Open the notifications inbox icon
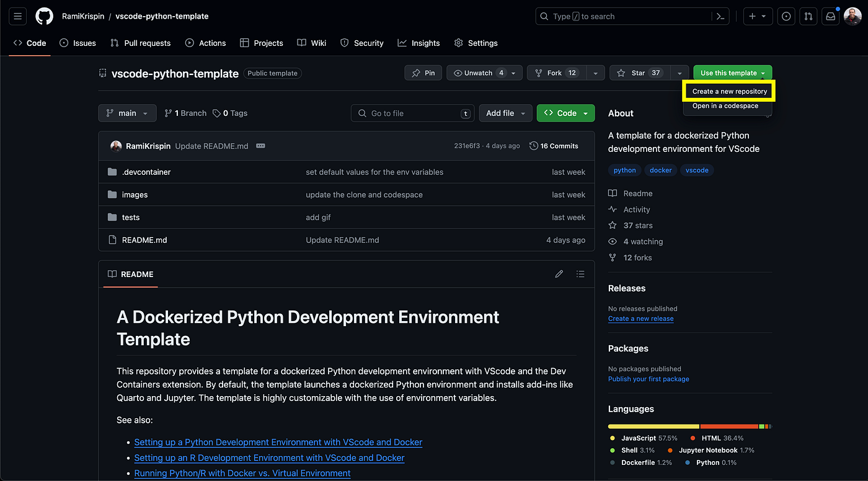 [x=830, y=17]
